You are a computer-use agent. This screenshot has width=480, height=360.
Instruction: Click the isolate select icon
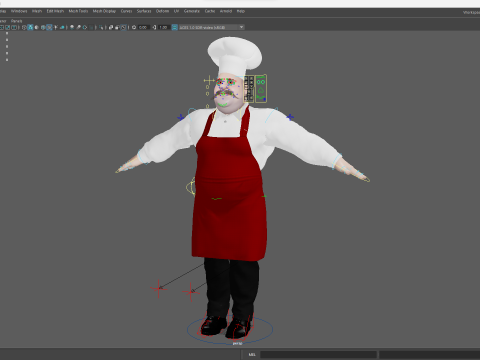101,27
